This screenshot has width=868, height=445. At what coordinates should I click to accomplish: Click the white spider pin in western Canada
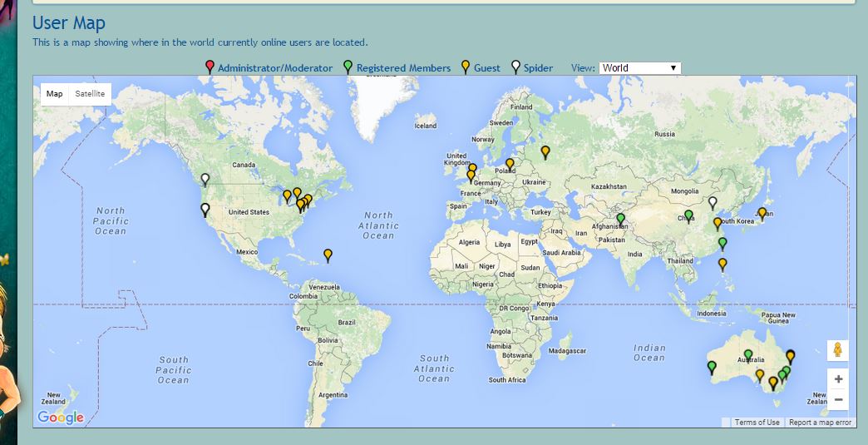[x=205, y=179]
